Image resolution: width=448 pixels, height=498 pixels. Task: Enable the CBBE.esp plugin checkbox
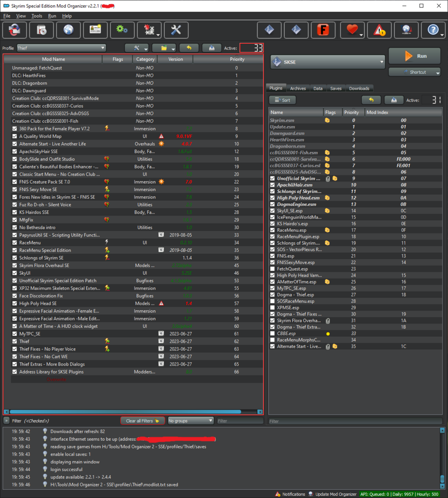tap(272, 333)
